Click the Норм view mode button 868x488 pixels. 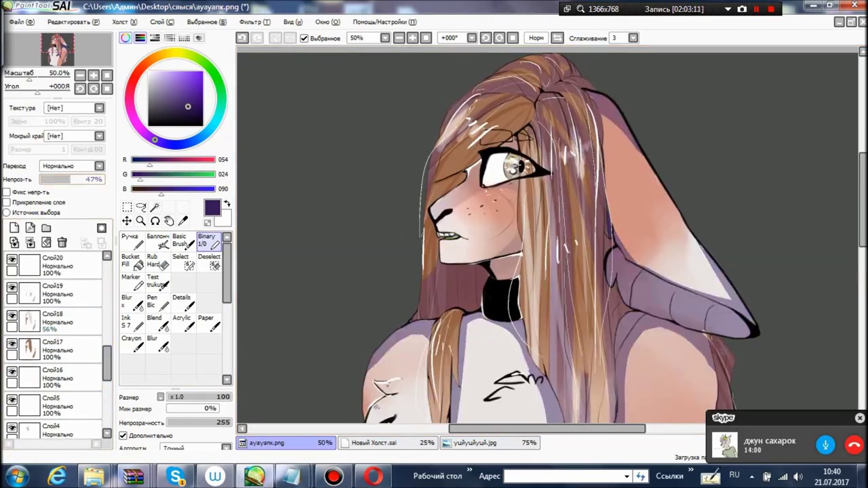pos(536,38)
